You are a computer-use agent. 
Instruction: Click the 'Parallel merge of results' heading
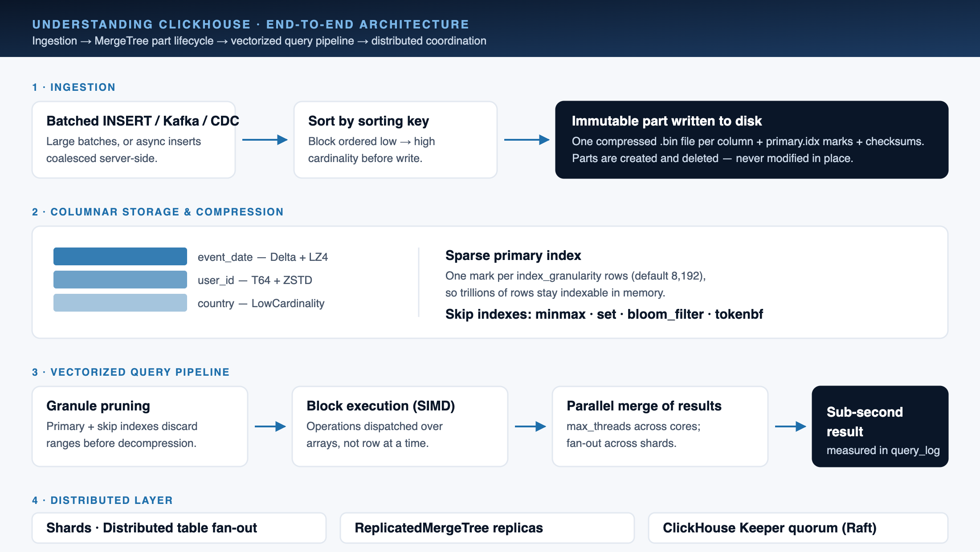click(x=644, y=406)
